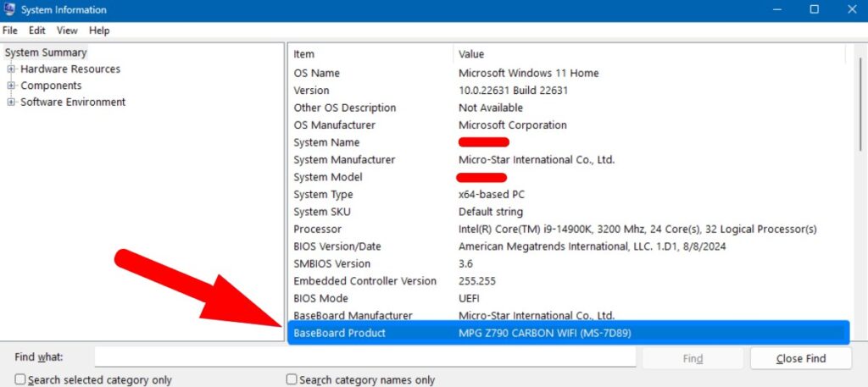The width and height of the screenshot is (868, 387).
Task: Expand the Hardware Resources node
Action: point(11,69)
